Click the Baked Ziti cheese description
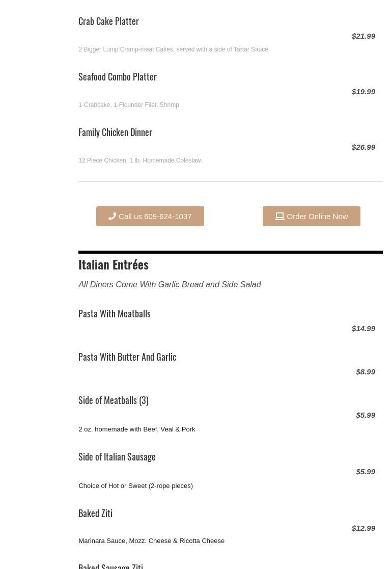Viewport: 392px width, 569px height. tap(152, 540)
